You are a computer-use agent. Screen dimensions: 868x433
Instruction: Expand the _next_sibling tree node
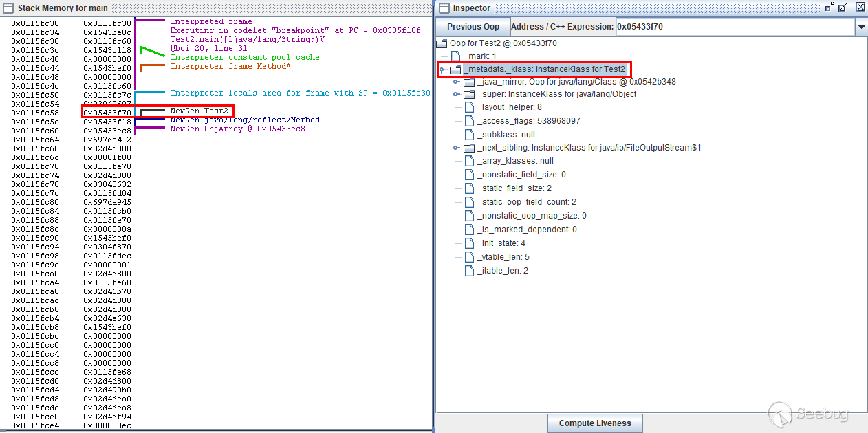pos(456,148)
